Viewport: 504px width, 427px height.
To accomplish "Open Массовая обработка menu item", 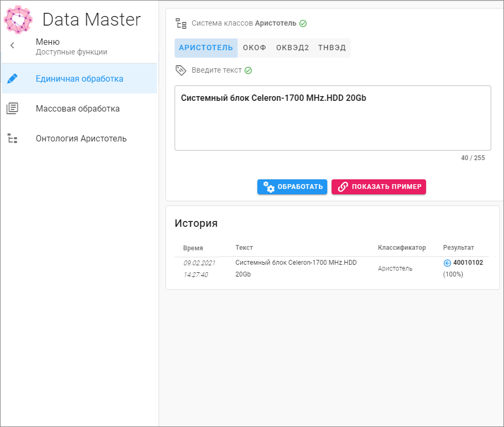I will (x=77, y=108).
